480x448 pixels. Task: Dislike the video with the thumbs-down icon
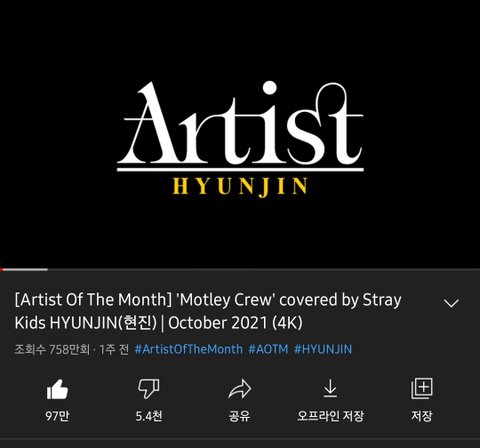149,389
